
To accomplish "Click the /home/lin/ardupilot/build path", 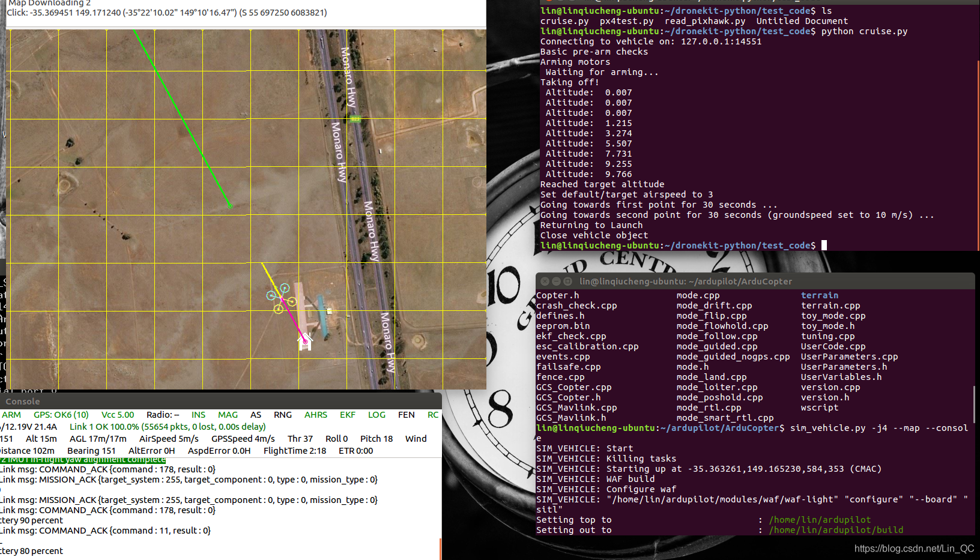I will (x=836, y=530).
